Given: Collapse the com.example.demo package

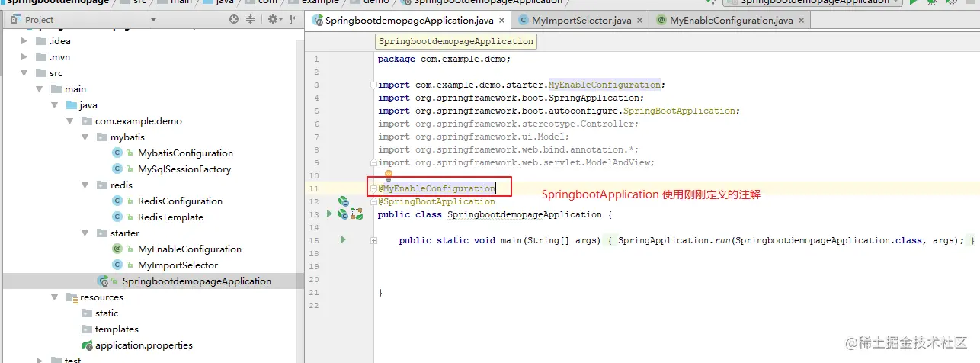Looking at the screenshot, I should tap(69, 121).
